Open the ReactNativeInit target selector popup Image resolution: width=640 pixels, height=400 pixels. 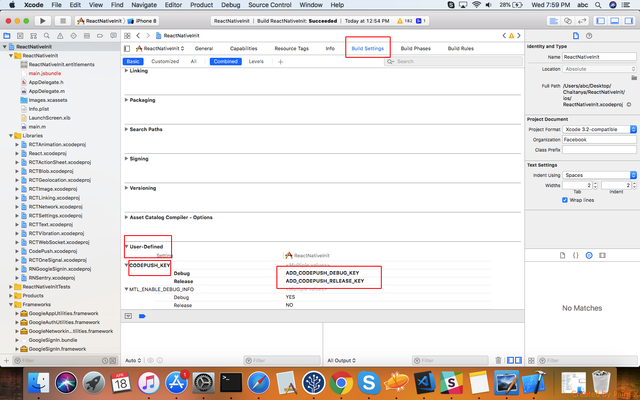click(x=160, y=49)
